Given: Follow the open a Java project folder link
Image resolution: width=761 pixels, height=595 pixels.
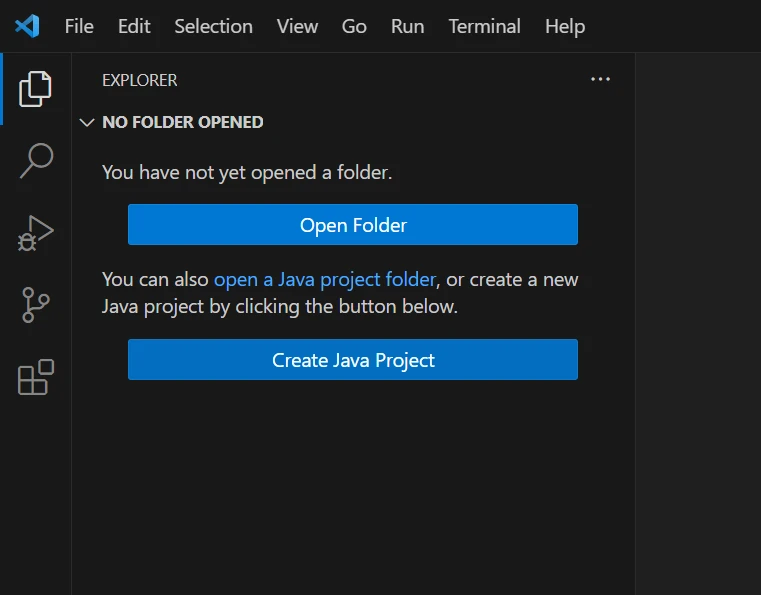Looking at the screenshot, I should pyautogui.click(x=325, y=280).
